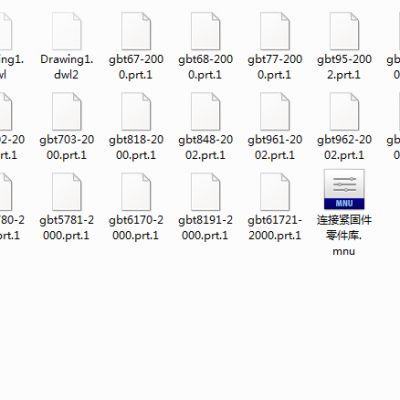Screen dimensions: 400x400
Task: Choose the gbt77-2000.prt.1 file icon
Action: click(x=275, y=31)
